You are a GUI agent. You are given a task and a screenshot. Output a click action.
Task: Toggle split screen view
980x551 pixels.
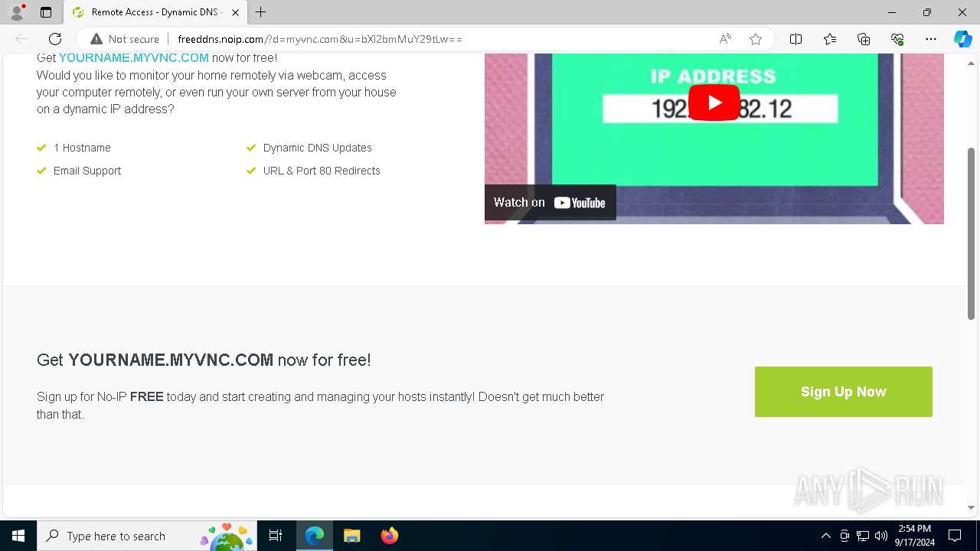[796, 39]
